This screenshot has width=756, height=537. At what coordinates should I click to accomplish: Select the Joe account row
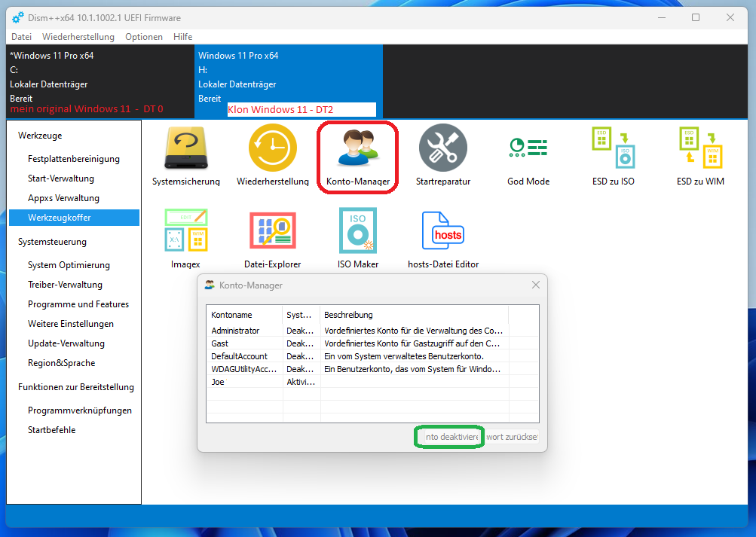pyautogui.click(x=372, y=382)
